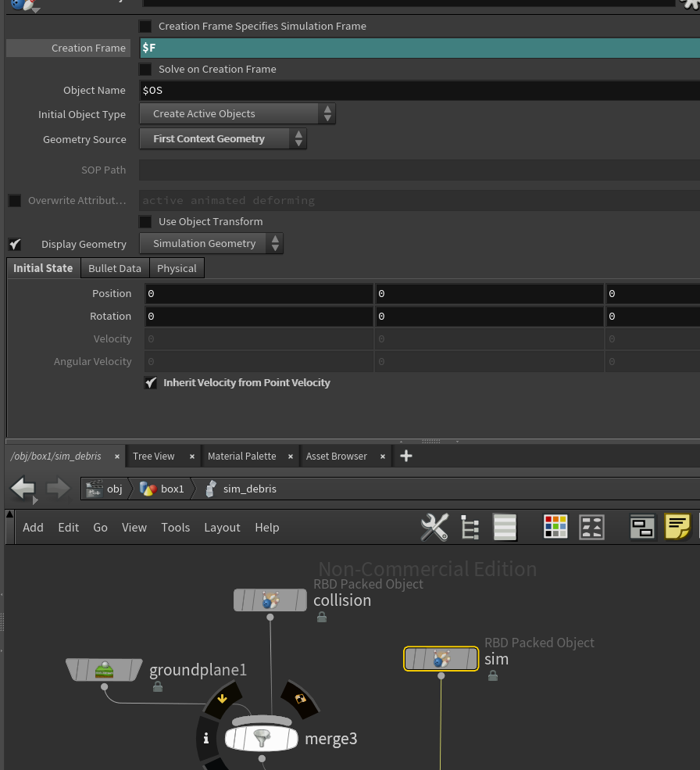Enable Use Object Transform checkbox

coord(145,221)
